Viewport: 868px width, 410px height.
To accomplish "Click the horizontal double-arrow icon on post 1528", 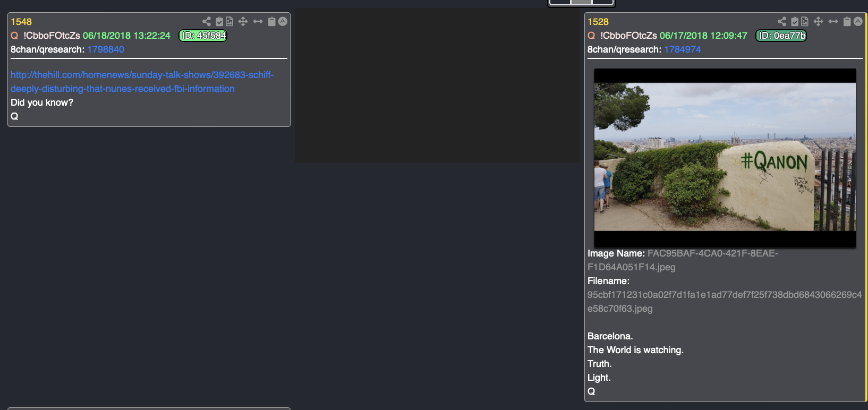I will [x=833, y=21].
